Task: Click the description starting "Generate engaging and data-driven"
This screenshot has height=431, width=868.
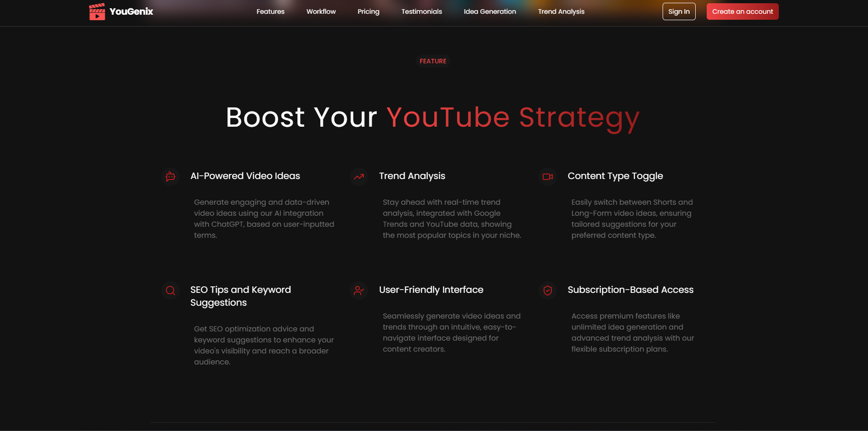Action: (x=264, y=218)
